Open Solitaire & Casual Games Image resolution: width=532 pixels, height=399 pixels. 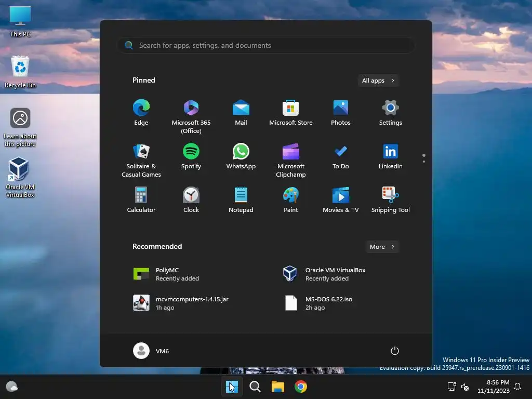(141, 160)
